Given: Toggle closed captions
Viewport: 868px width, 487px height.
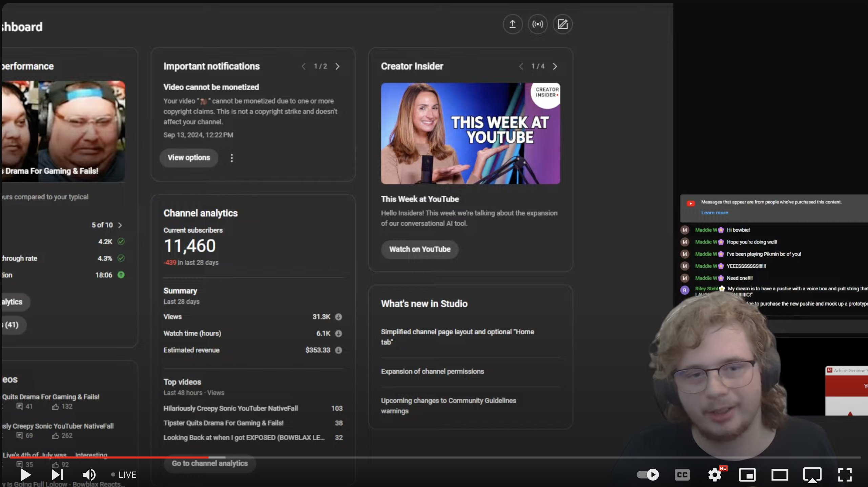Looking at the screenshot, I should (682, 475).
